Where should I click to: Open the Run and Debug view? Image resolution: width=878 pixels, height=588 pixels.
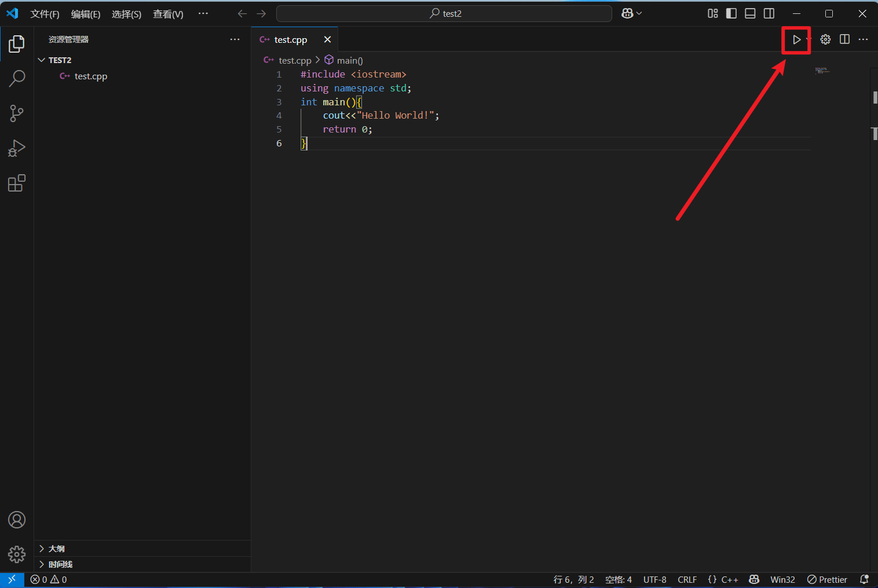tap(17, 148)
